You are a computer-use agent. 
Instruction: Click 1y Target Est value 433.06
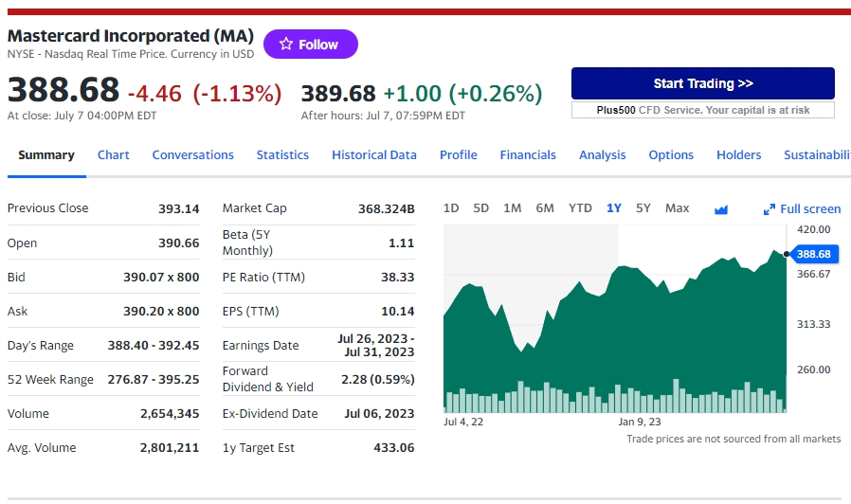(x=393, y=448)
